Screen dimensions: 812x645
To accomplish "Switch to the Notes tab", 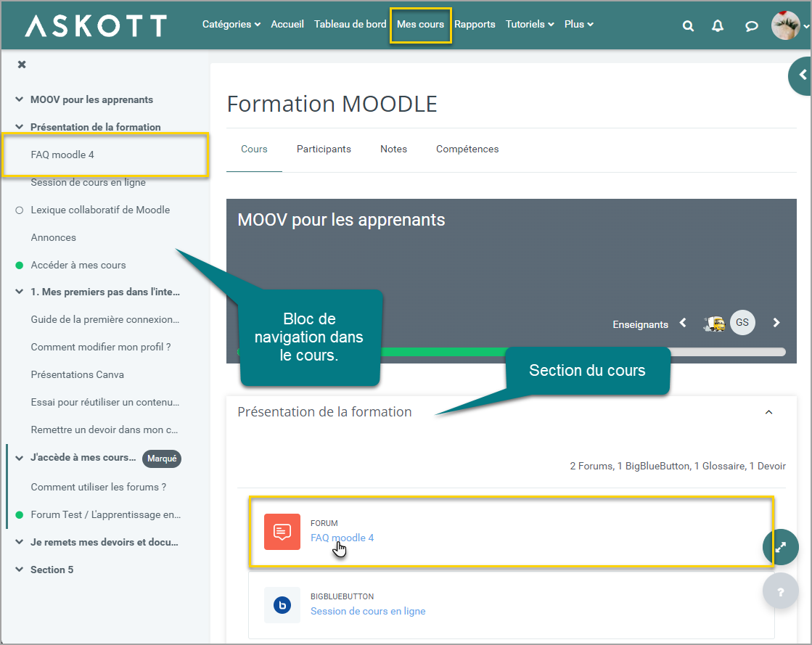I will pyautogui.click(x=393, y=149).
